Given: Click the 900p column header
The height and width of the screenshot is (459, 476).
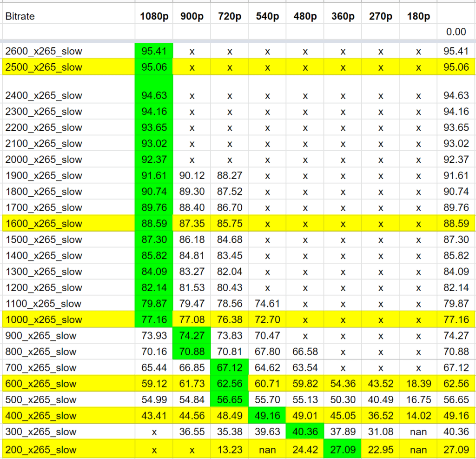Looking at the screenshot, I should 192,16.
